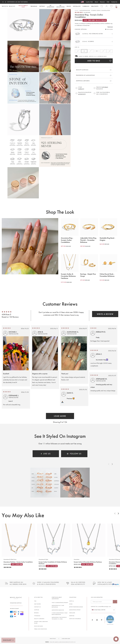Click the US flag country icon
Screen dimensions: 120x644
(82, 2)
